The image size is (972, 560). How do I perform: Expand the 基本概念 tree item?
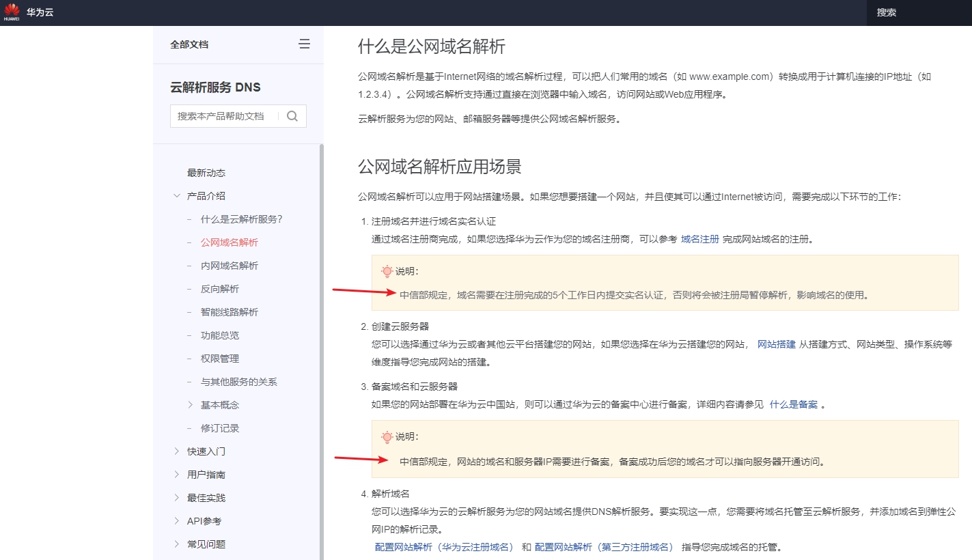(191, 405)
